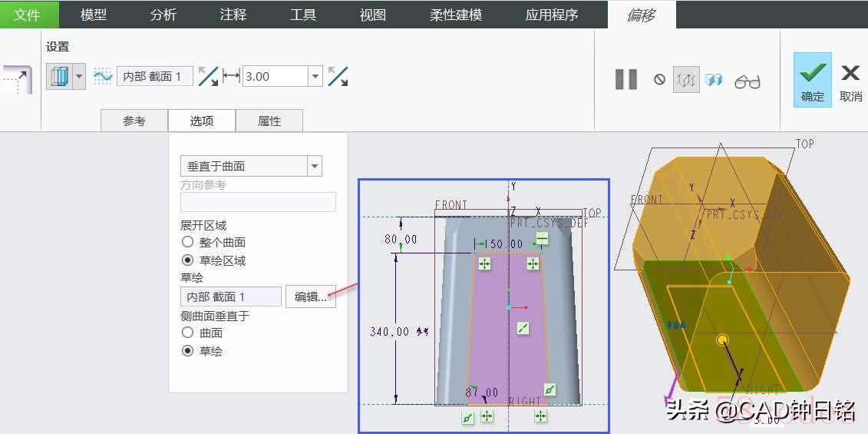Viewport: 868px width, 434px height.
Task: Expand the offset type dropdown arrow
Action: [78, 76]
